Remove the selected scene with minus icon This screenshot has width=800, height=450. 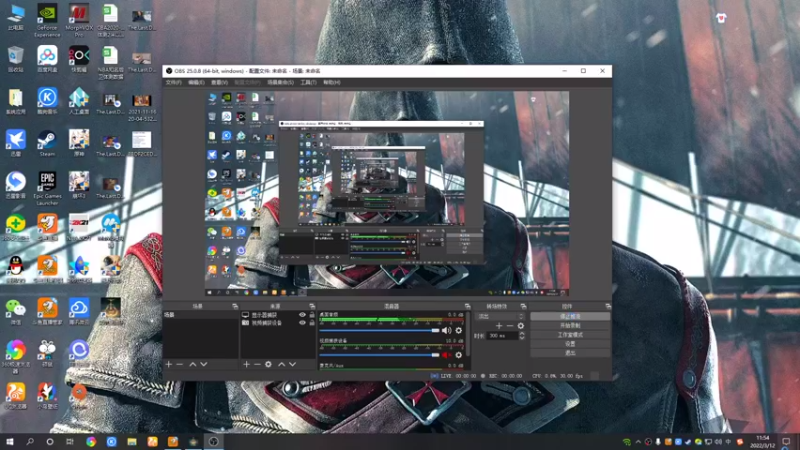[x=180, y=364]
